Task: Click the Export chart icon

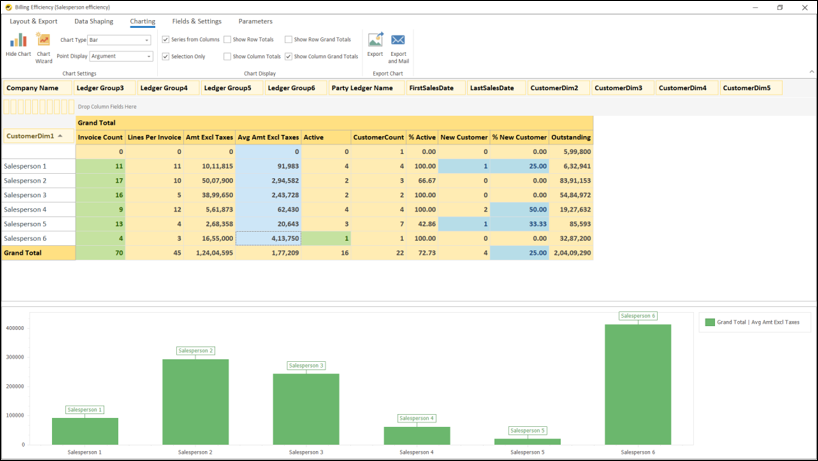Action: pyautogui.click(x=375, y=41)
